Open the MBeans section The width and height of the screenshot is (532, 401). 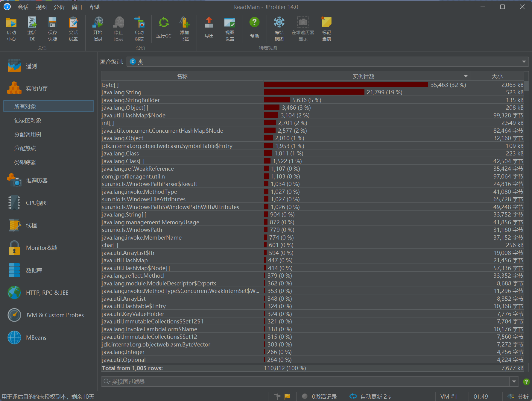pos(27,338)
